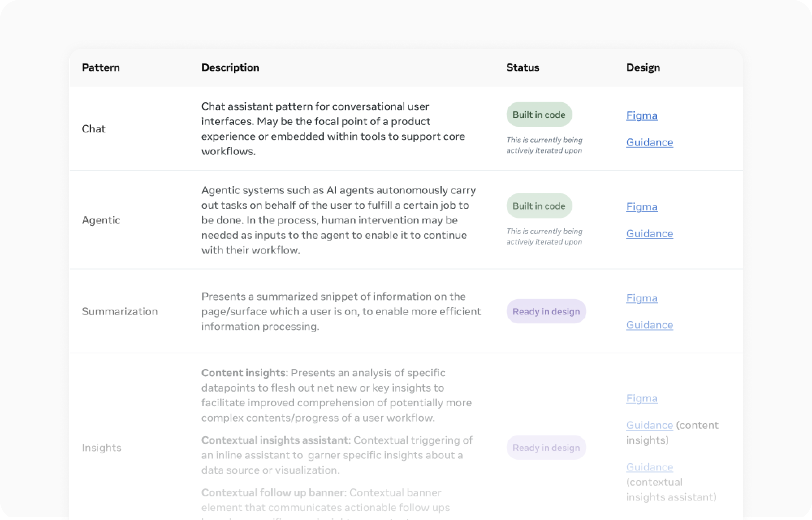Select the Chat pattern name cell
Screen dimensions: 812x520
93,129
